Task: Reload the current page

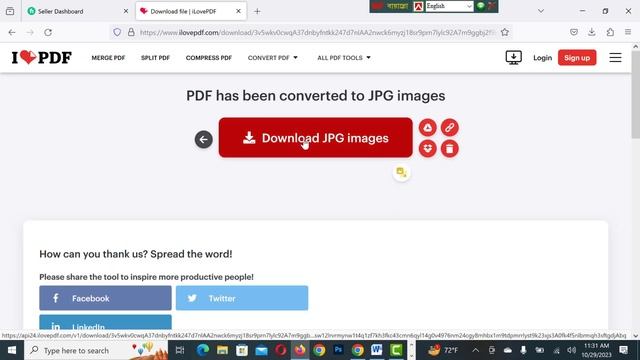Action: [48, 32]
